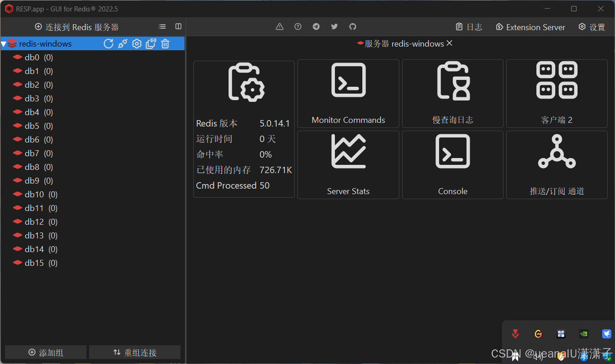Image resolution: width=615 pixels, height=364 pixels.
Task: Click the warning triangle icon in top bar
Action: pyautogui.click(x=280, y=27)
